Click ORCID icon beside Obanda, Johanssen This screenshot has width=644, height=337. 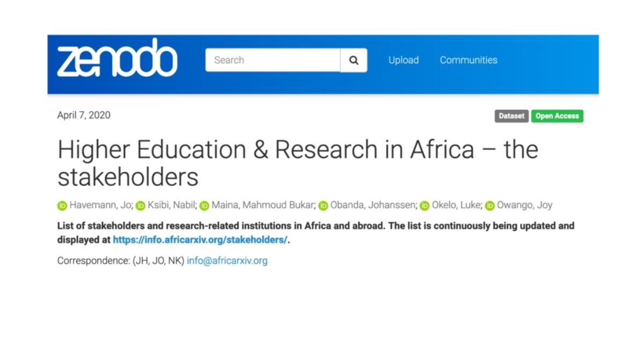pyautogui.click(x=323, y=206)
